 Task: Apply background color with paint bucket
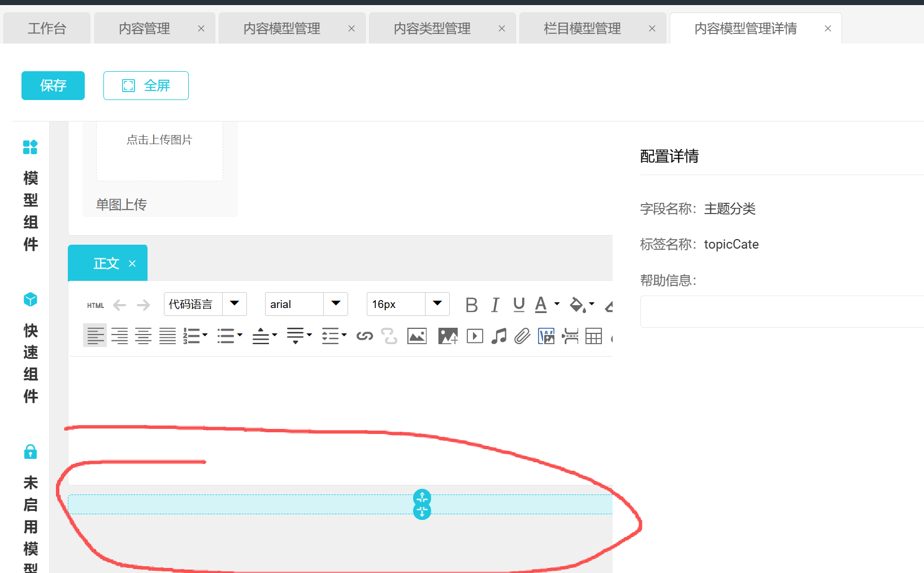pos(577,305)
